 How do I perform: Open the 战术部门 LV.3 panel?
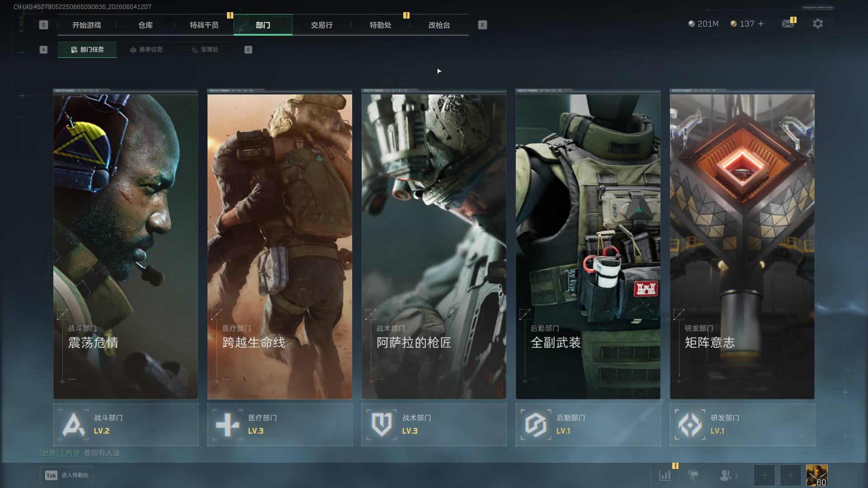tap(434, 425)
